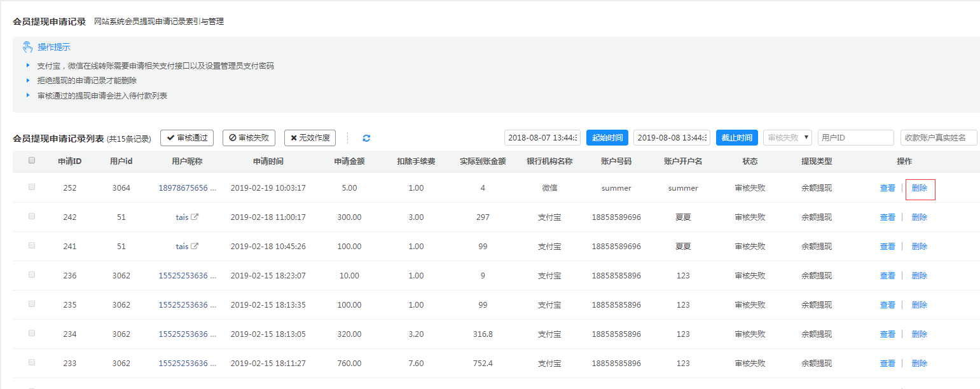Viewport: 980px width, 389px height.
Task: Open external link icon for tais, application 241
Action: tap(195, 246)
